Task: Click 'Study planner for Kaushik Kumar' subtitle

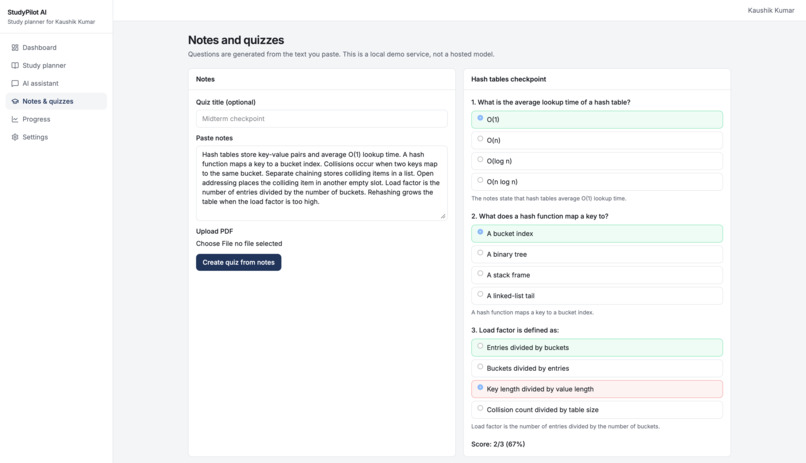Action: click(x=51, y=22)
